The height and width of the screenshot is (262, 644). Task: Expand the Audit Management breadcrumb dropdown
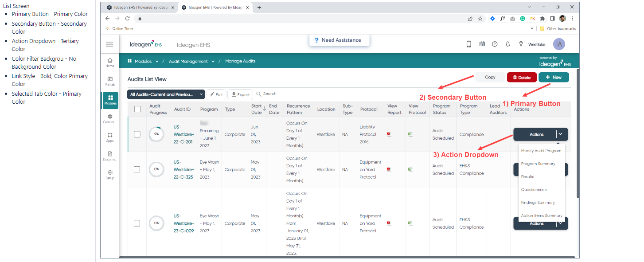pyautogui.click(x=213, y=62)
